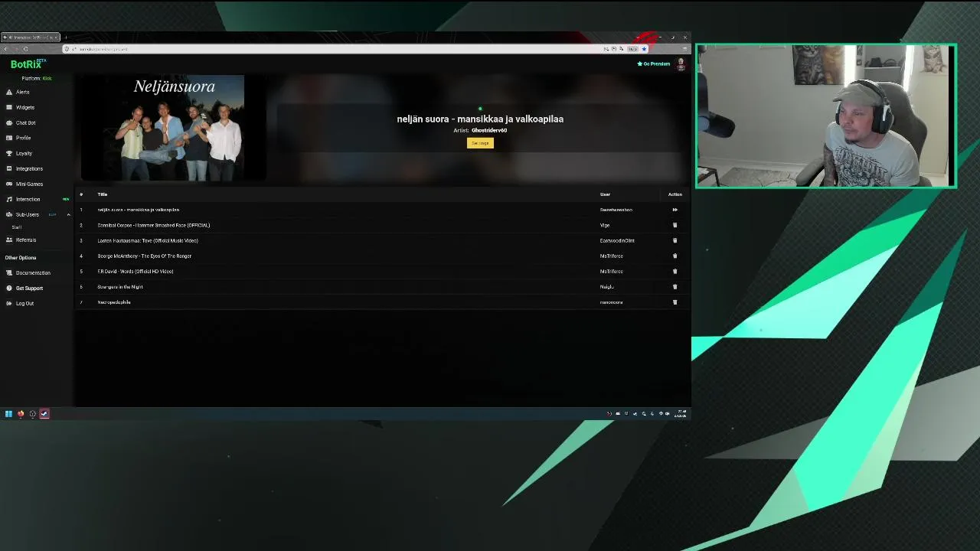Screen dimensions: 980x551
Task: Skip the currently playing song in row 1
Action: pyautogui.click(x=675, y=210)
